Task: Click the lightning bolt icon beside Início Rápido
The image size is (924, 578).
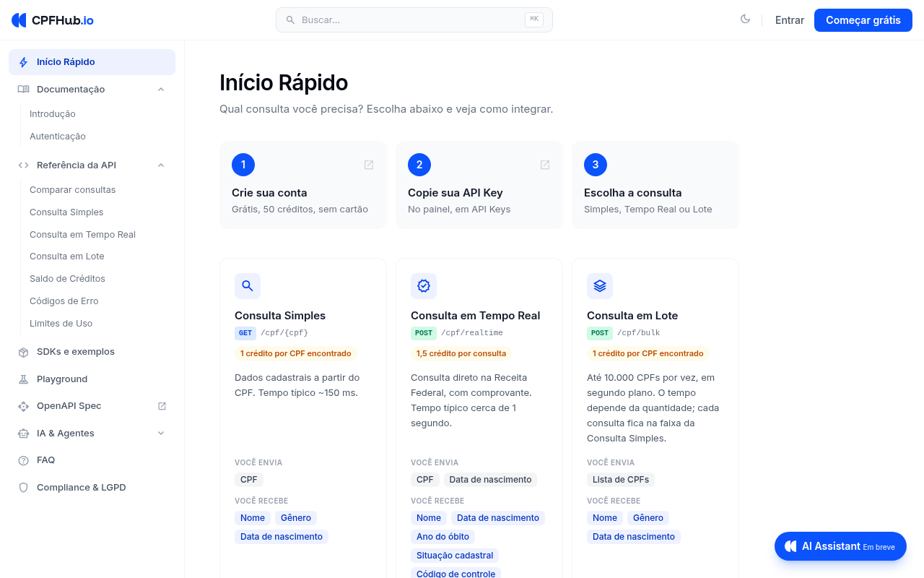Action: pyautogui.click(x=24, y=62)
